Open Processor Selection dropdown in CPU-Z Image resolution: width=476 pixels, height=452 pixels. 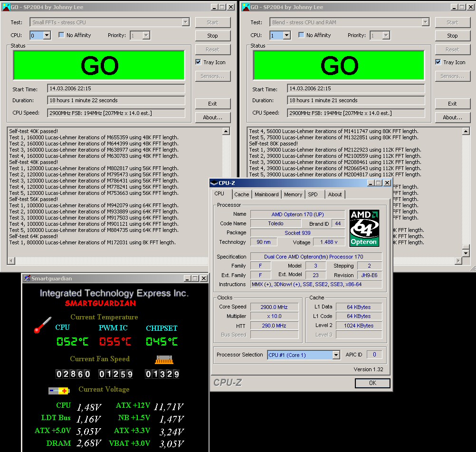336,355
